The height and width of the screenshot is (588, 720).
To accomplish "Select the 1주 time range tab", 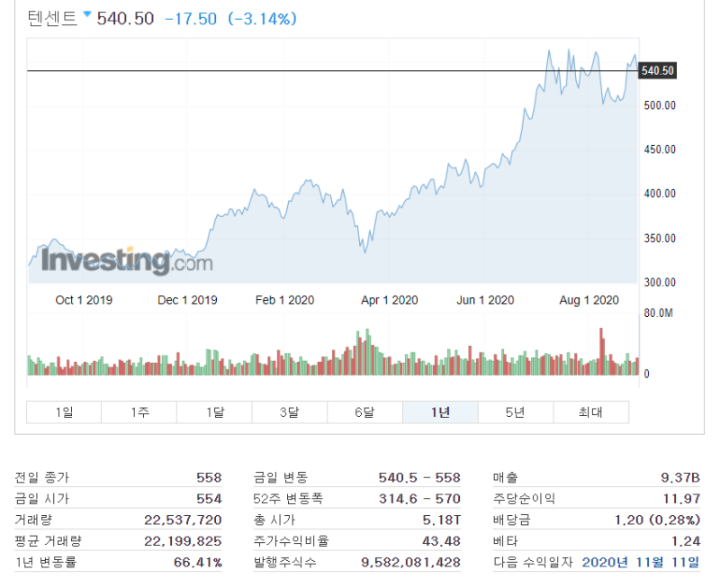I will [139, 412].
